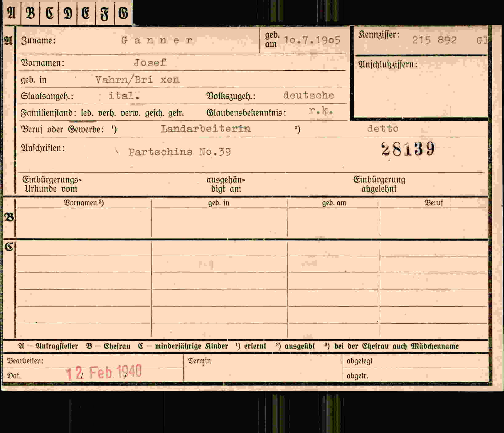Click the 'Beruf' column header
The width and height of the screenshot is (504, 433).
tap(434, 203)
